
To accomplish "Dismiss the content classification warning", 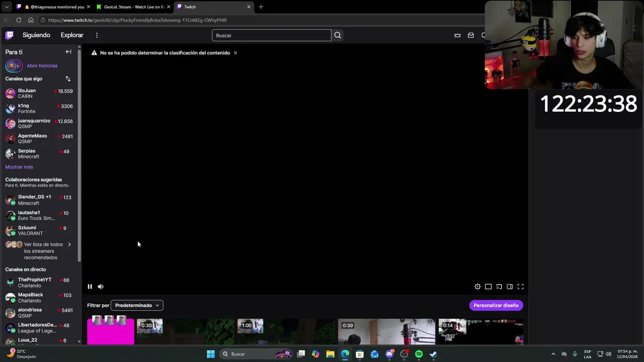I will (x=235, y=53).
